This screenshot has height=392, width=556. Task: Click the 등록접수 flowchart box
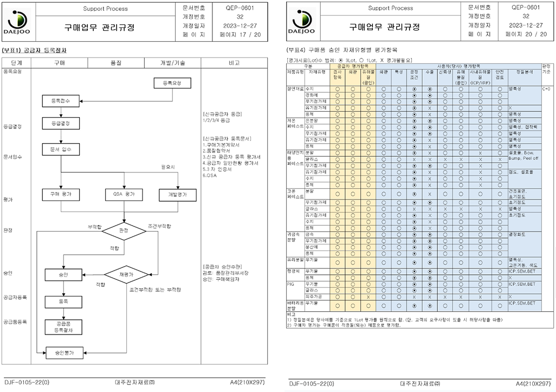[x=60, y=100]
